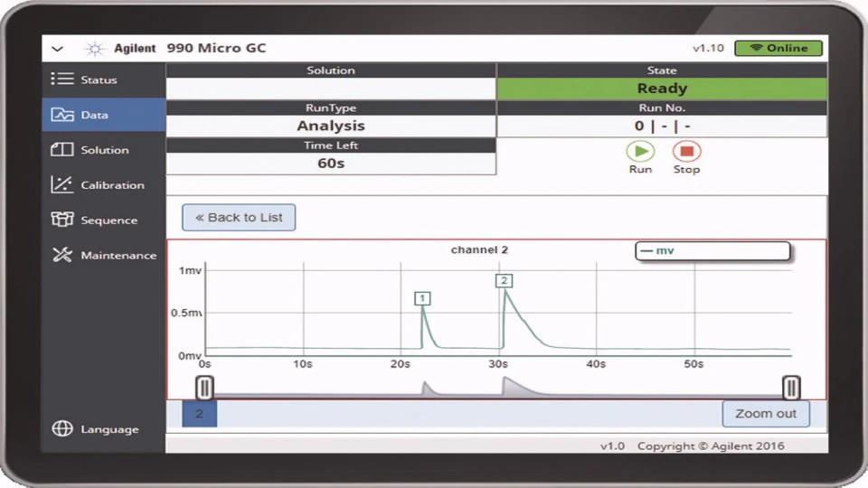
Task: Go back with Back to List button
Action: coord(239,218)
